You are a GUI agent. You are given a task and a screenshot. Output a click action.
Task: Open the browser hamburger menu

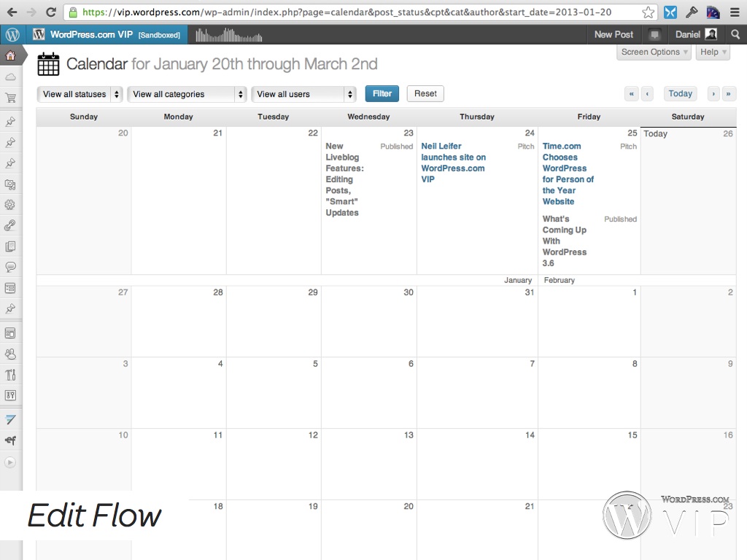(x=735, y=12)
